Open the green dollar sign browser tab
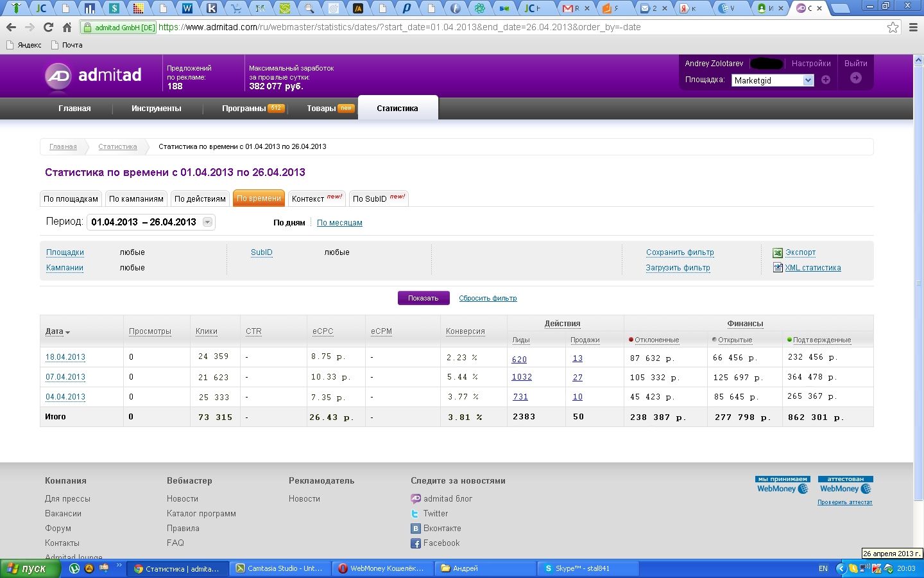Viewport: 924px width, 578px height. click(114, 8)
